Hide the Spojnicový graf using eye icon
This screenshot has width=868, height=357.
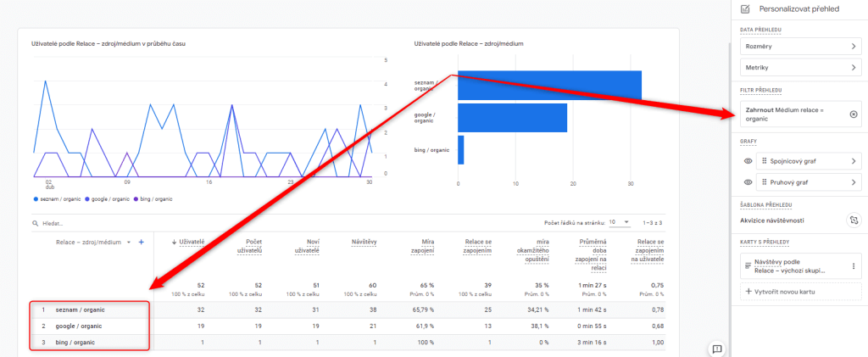coord(748,161)
